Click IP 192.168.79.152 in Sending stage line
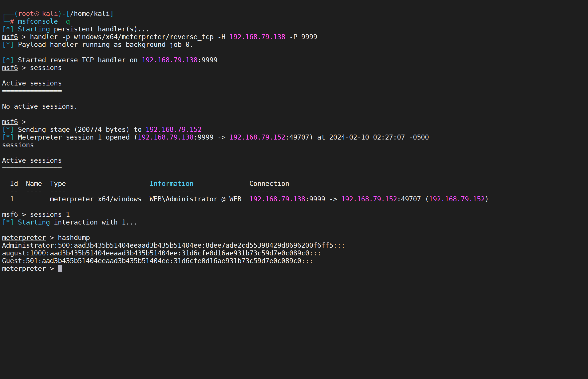Screen dimensions: 588x379 tap(173, 130)
